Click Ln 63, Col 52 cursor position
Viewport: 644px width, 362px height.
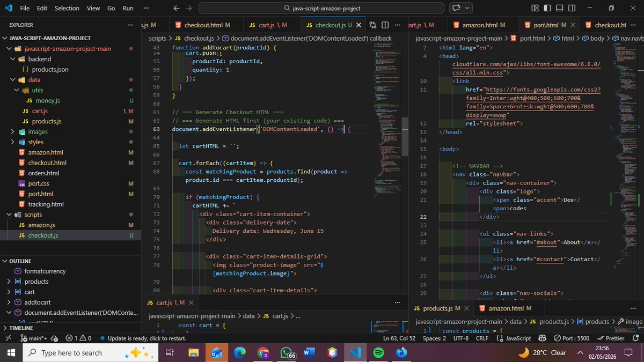[x=399, y=338]
